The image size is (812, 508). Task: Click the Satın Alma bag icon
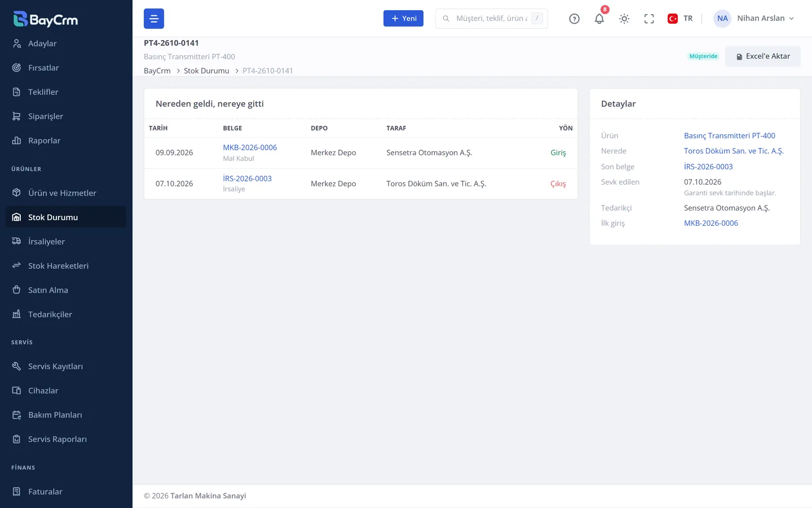click(x=17, y=290)
